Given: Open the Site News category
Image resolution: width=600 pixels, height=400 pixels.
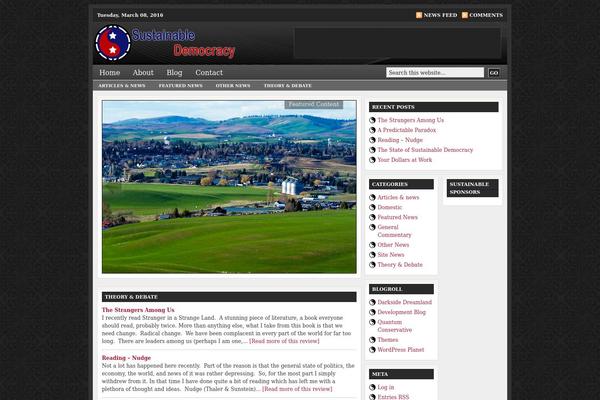Looking at the screenshot, I should tap(391, 255).
